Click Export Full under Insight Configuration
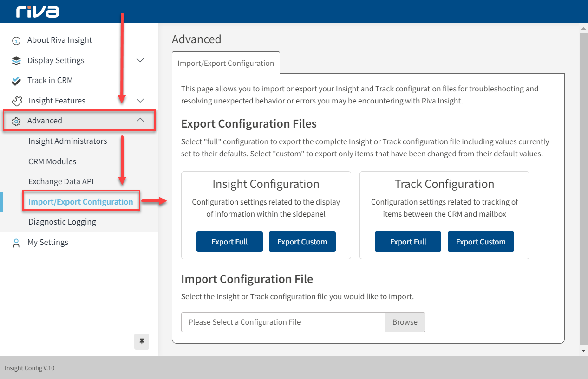Screen dimensions: 588x379 [x=229, y=242]
